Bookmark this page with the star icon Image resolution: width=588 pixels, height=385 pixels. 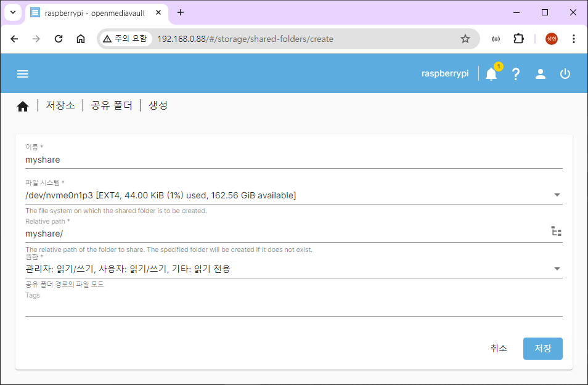[465, 39]
